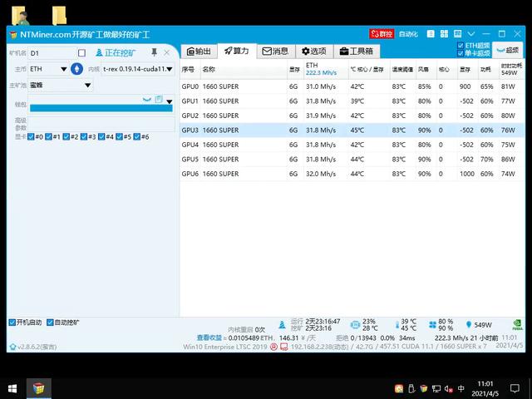Click the 超频 overclock button
Screen dimensions: 532x399
pos(508,50)
